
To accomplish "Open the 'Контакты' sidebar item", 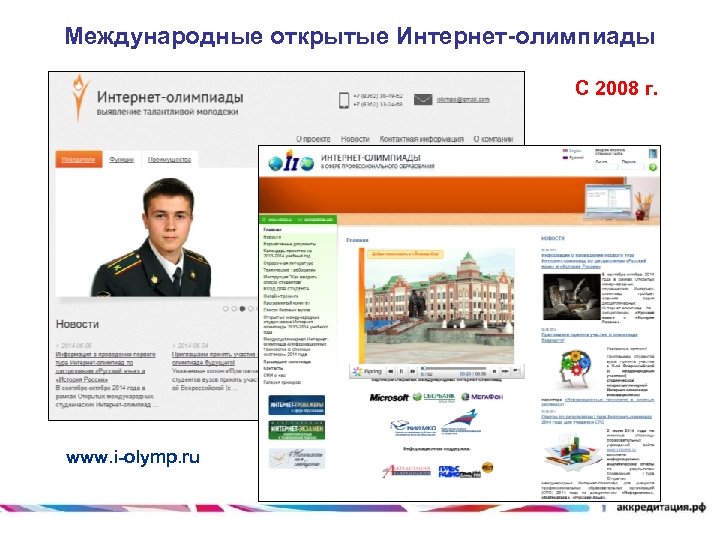I will (x=273, y=368).
